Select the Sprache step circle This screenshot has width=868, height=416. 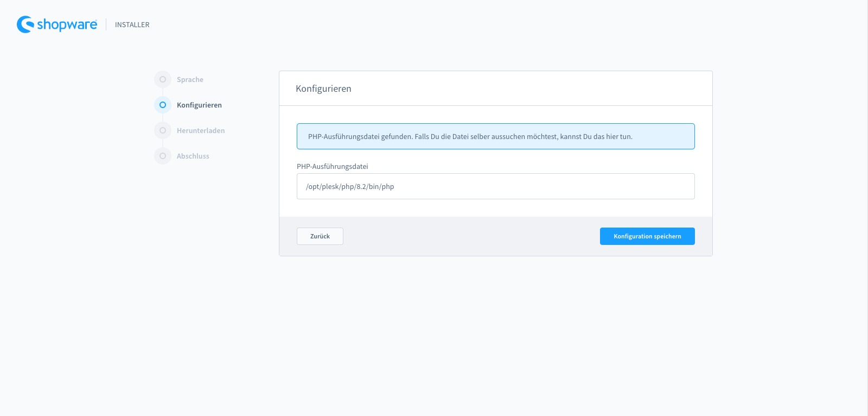pyautogui.click(x=163, y=79)
